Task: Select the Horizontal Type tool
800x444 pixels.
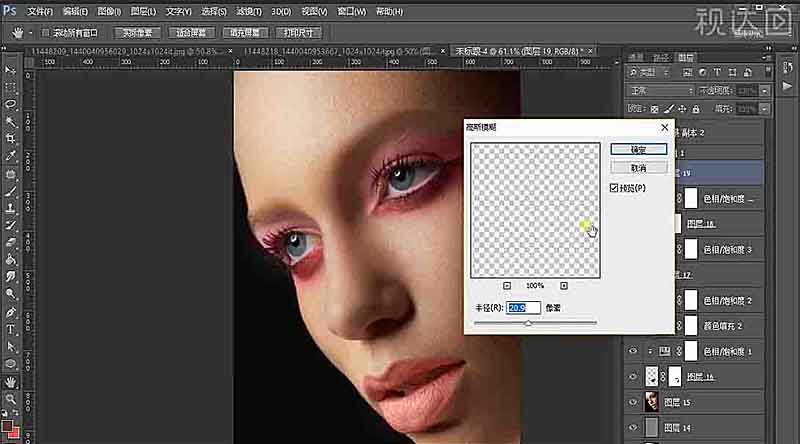Action: pyautogui.click(x=10, y=329)
